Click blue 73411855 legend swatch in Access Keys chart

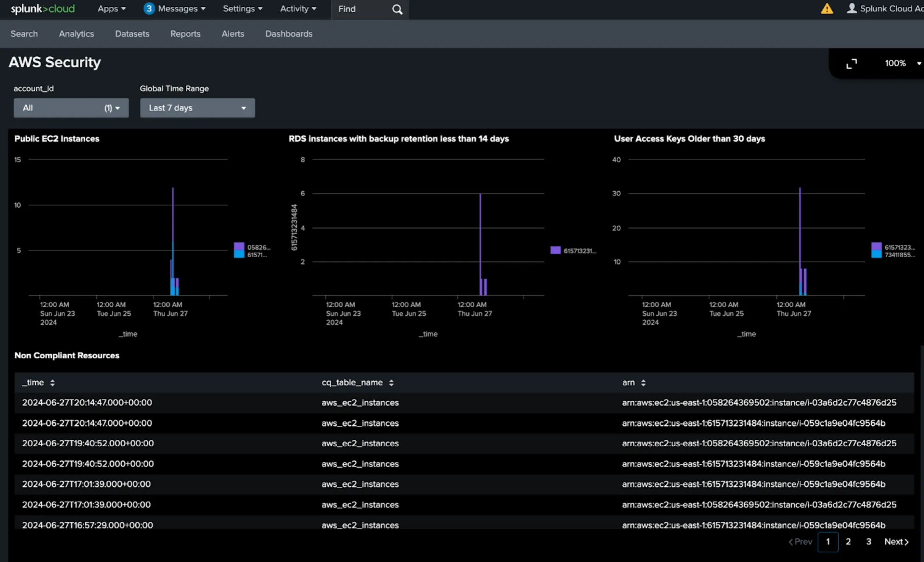876,254
